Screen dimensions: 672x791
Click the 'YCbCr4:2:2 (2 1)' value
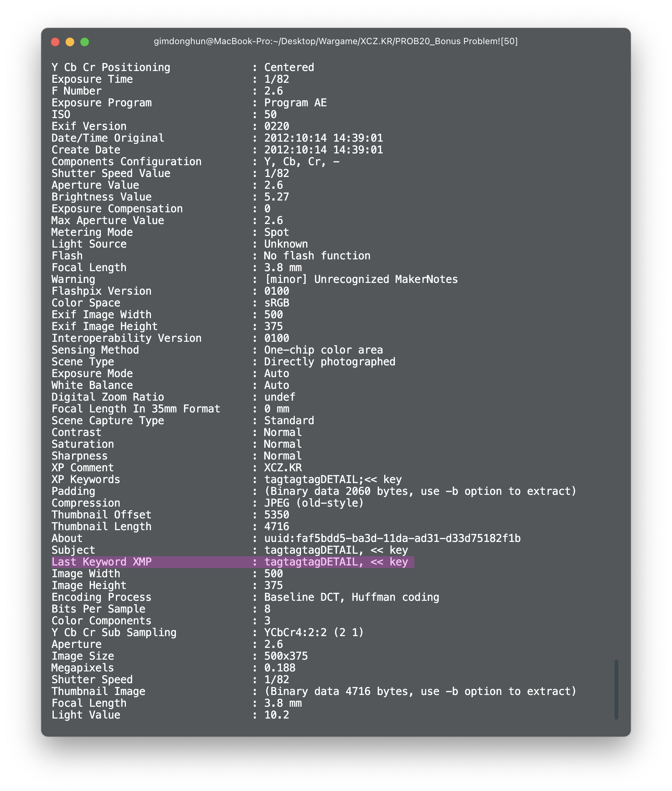(314, 632)
